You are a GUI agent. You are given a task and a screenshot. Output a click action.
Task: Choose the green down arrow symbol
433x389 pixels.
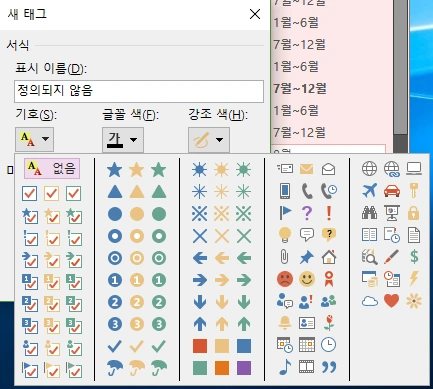[244, 302]
